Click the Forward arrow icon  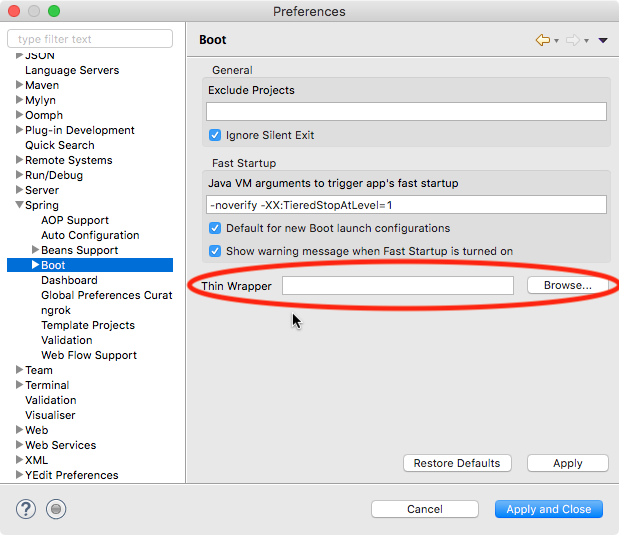[573, 40]
